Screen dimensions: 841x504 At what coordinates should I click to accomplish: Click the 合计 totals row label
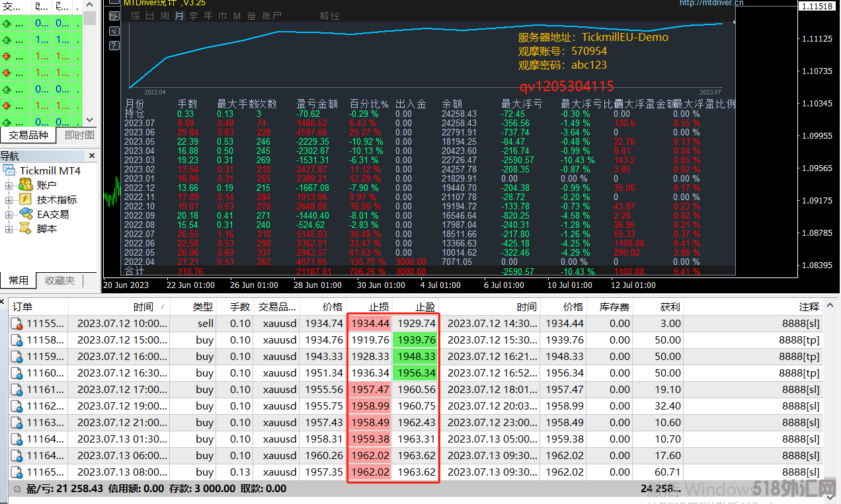[x=134, y=271]
